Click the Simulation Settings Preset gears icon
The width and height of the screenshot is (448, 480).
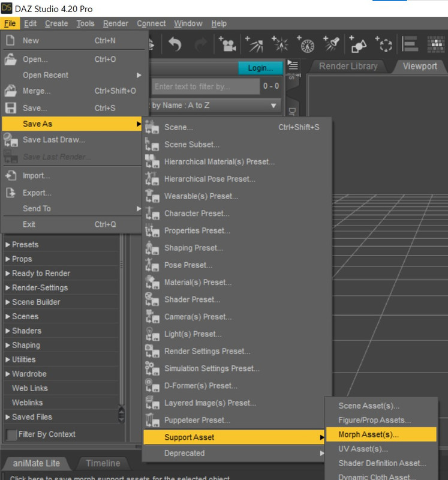click(x=152, y=368)
